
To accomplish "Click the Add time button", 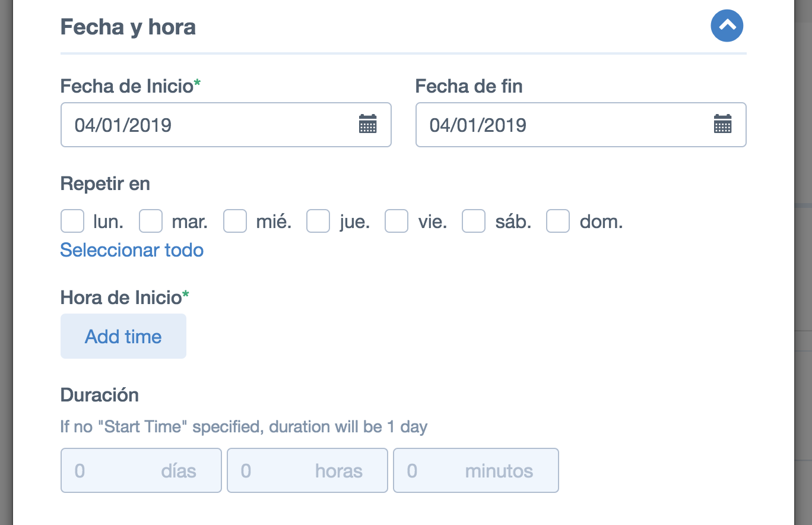I will coord(123,336).
